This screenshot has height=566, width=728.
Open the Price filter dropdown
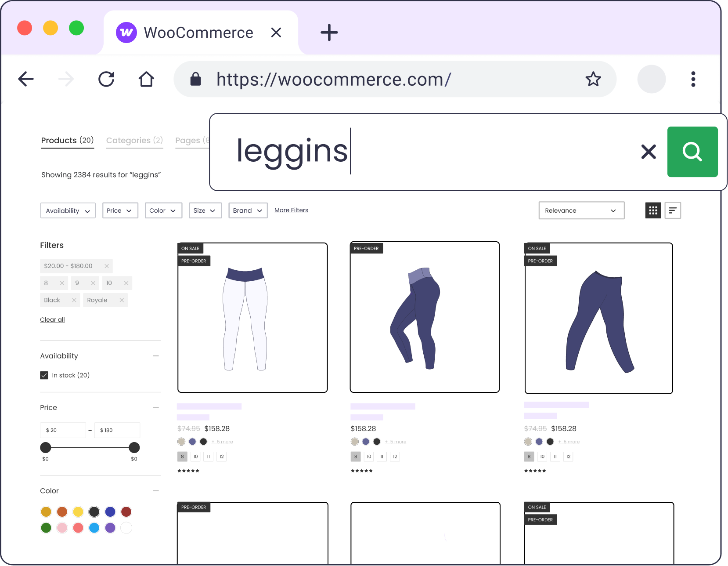coord(120,210)
